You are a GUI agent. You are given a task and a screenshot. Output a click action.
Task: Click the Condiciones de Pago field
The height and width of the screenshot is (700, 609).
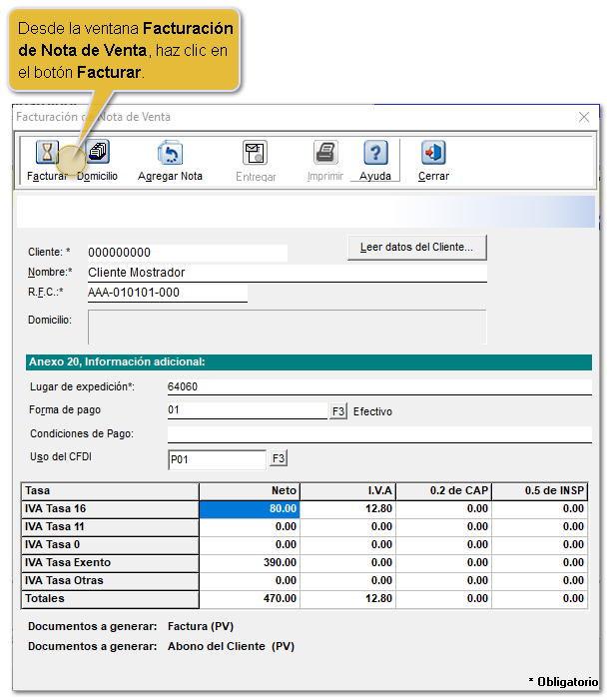coord(379,434)
